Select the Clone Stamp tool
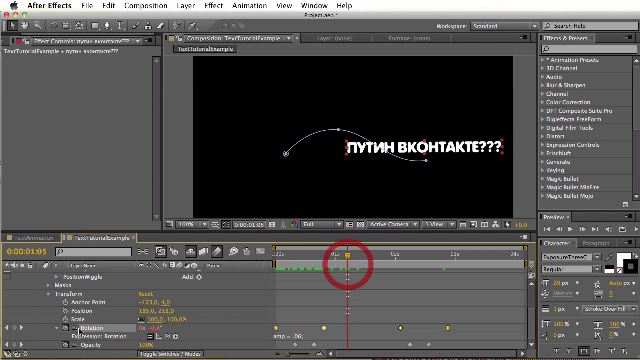The width and height of the screenshot is (640, 360). [x=148, y=26]
